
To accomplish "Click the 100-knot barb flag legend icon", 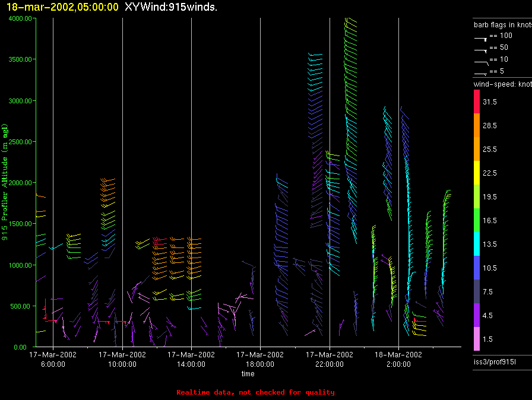I will click(480, 37).
